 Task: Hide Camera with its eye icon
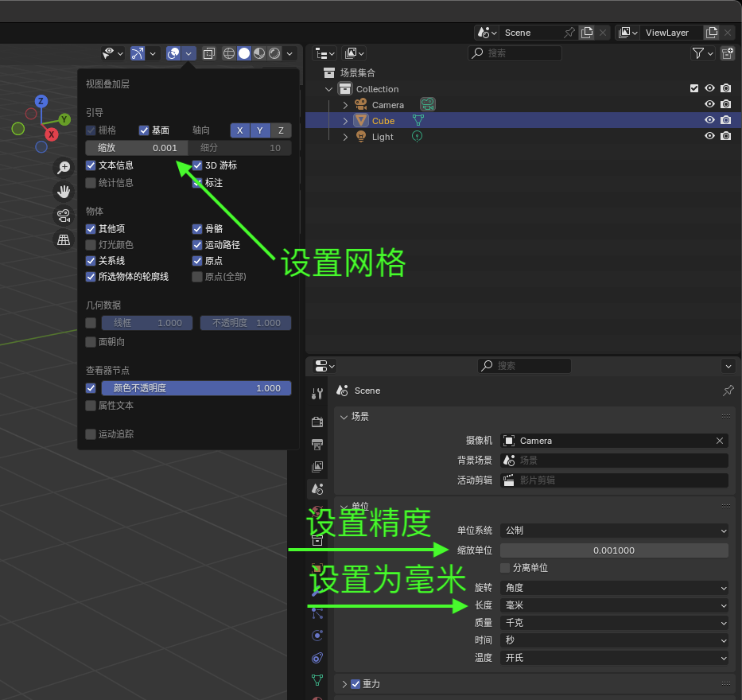[709, 104]
